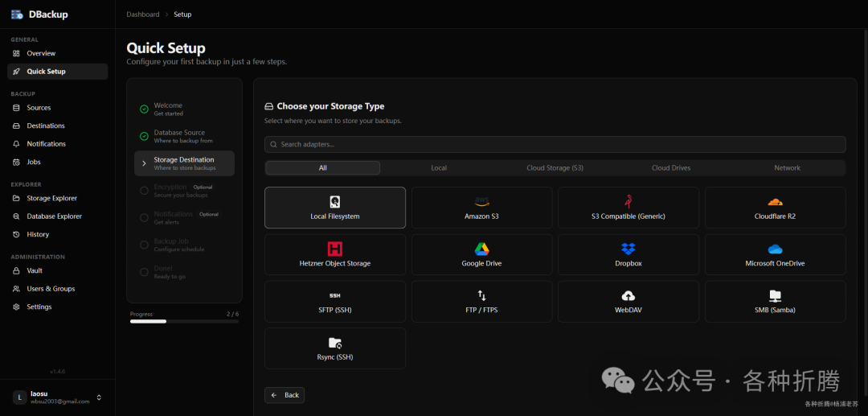Click the search magnifier in adapters field
The image size is (868, 416).
tap(273, 145)
